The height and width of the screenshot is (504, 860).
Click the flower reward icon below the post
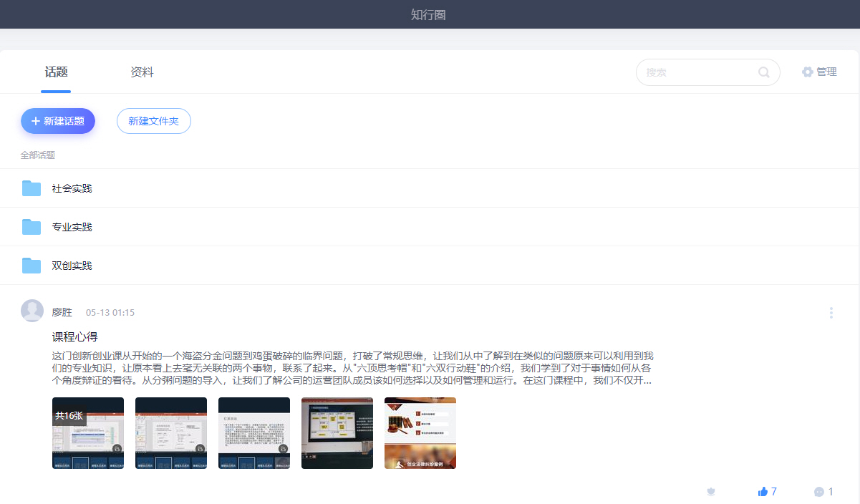click(x=710, y=491)
